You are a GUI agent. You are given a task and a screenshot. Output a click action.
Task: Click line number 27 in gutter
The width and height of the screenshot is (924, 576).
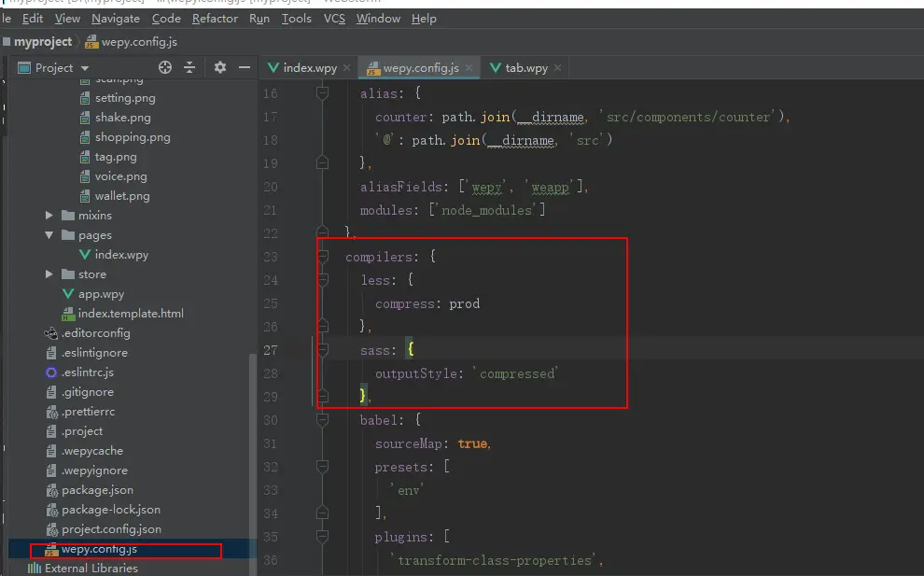[x=271, y=350]
